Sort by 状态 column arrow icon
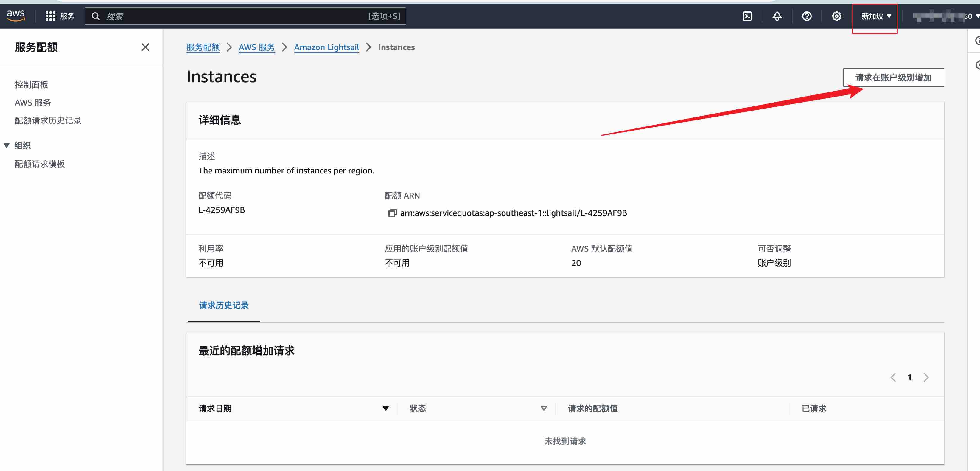This screenshot has height=471, width=980. tap(544, 409)
